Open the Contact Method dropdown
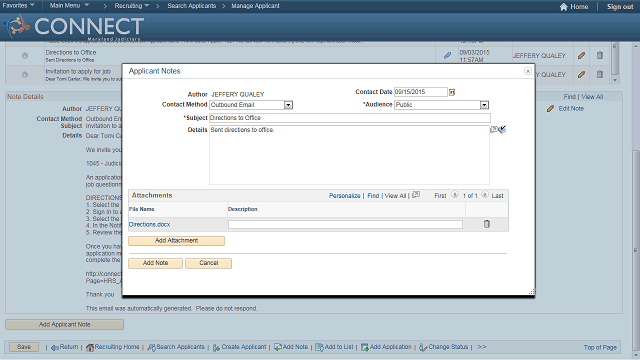 tap(288, 105)
